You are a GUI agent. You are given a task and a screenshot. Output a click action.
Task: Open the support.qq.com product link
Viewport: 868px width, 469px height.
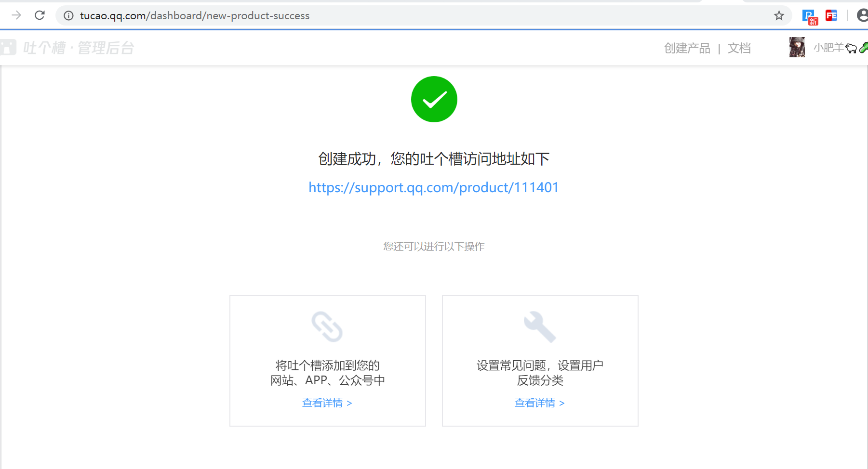click(434, 187)
